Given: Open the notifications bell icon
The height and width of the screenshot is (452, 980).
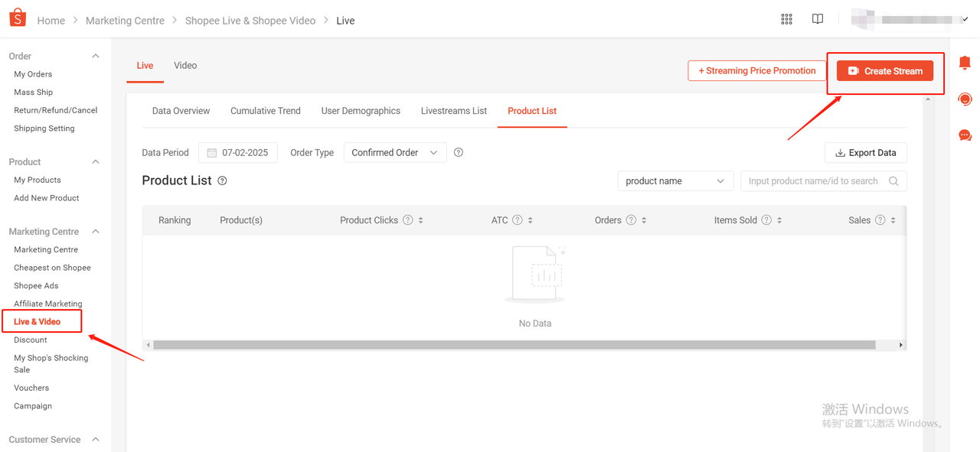Looking at the screenshot, I should coord(965,63).
